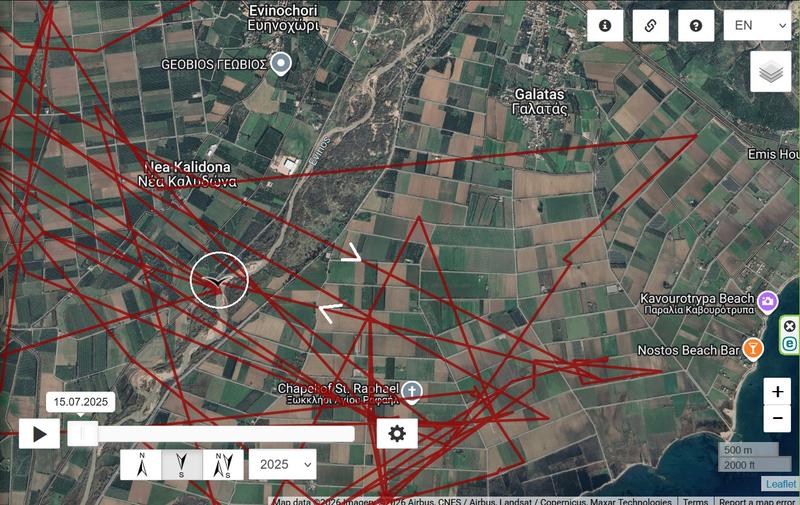The image size is (800, 505).
Task: Click the Leaflet attribution link
Action: tap(781, 484)
